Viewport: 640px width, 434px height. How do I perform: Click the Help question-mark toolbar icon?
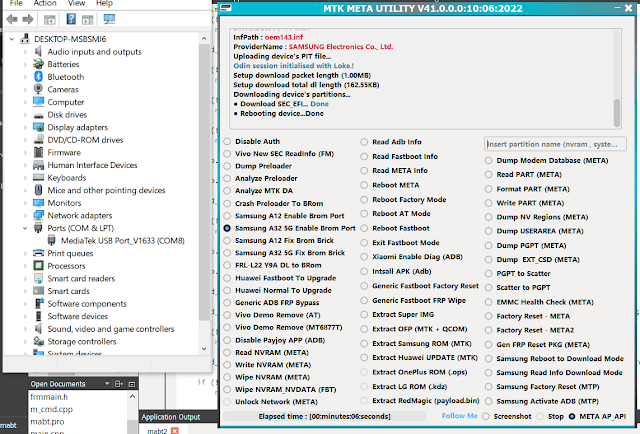click(x=71, y=19)
